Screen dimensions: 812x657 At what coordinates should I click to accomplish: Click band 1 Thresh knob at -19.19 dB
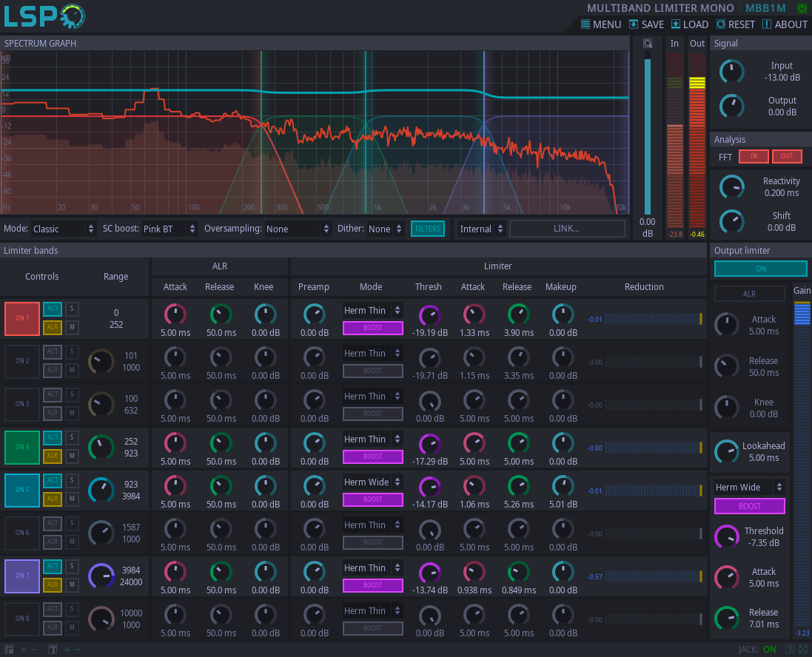pos(429,314)
